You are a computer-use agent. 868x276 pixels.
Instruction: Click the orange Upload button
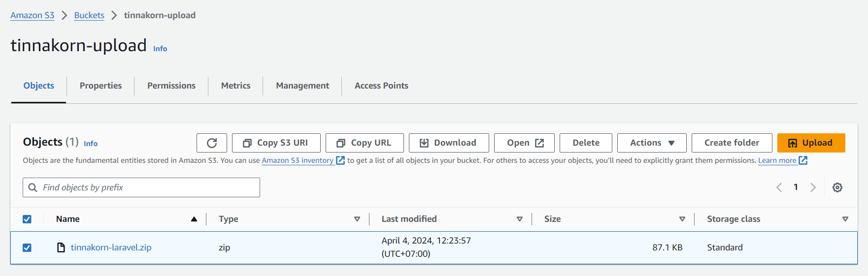[x=811, y=143]
